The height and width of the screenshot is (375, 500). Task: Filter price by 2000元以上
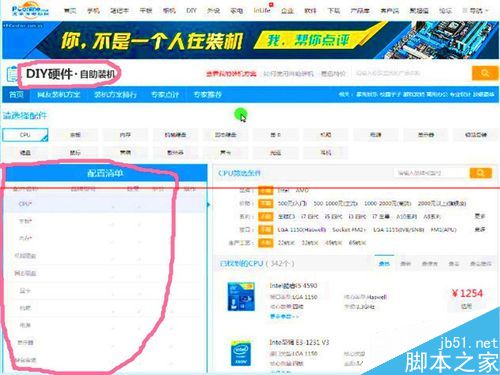coord(442,203)
